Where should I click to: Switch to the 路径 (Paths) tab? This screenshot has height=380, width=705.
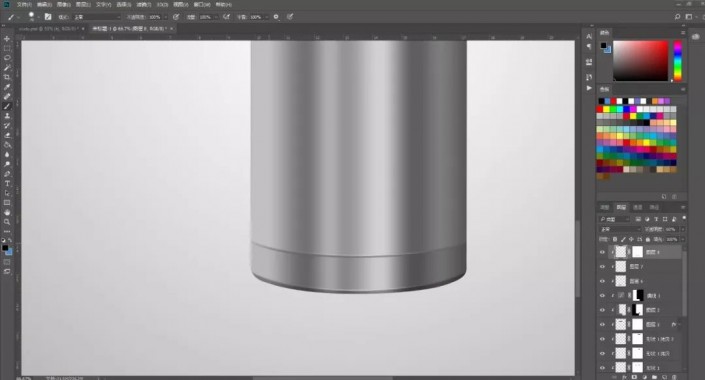pyautogui.click(x=654, y=207)
